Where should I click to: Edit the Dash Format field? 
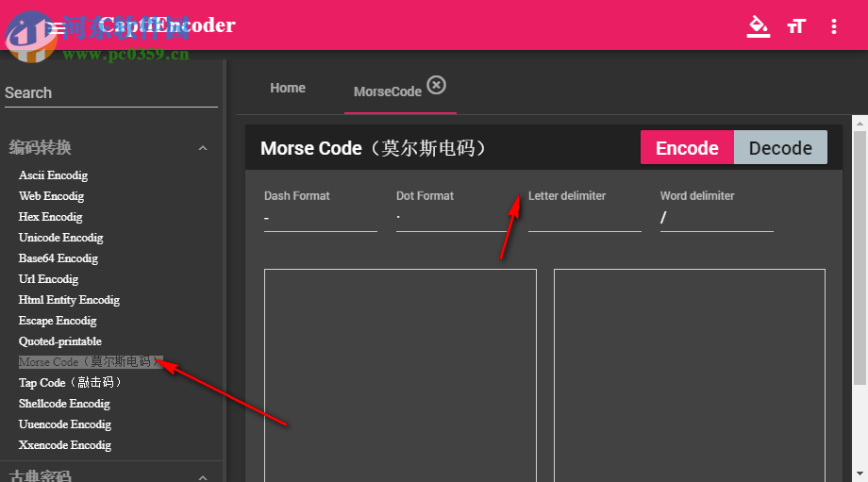[321, 218]
